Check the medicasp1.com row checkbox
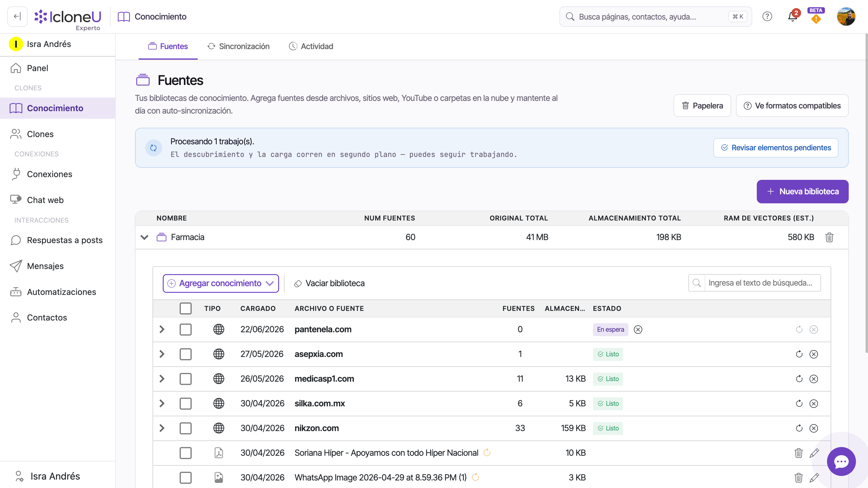 (x=185, y=379)
